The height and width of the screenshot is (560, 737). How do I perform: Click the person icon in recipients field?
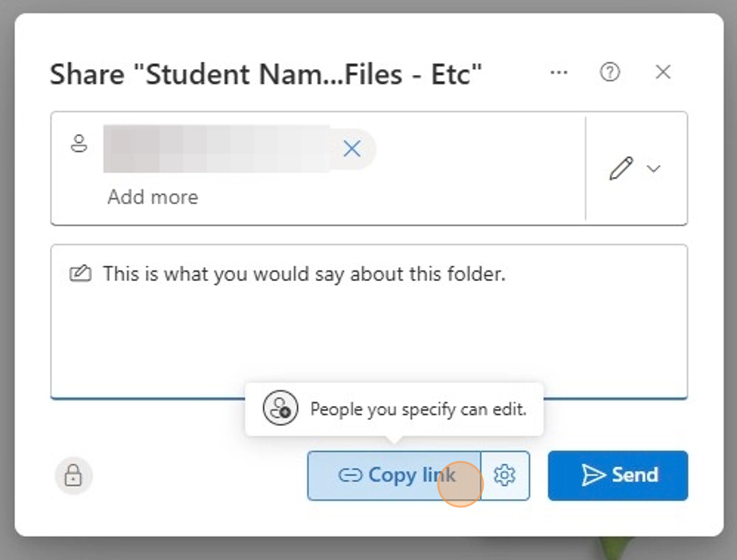(79, 144)
